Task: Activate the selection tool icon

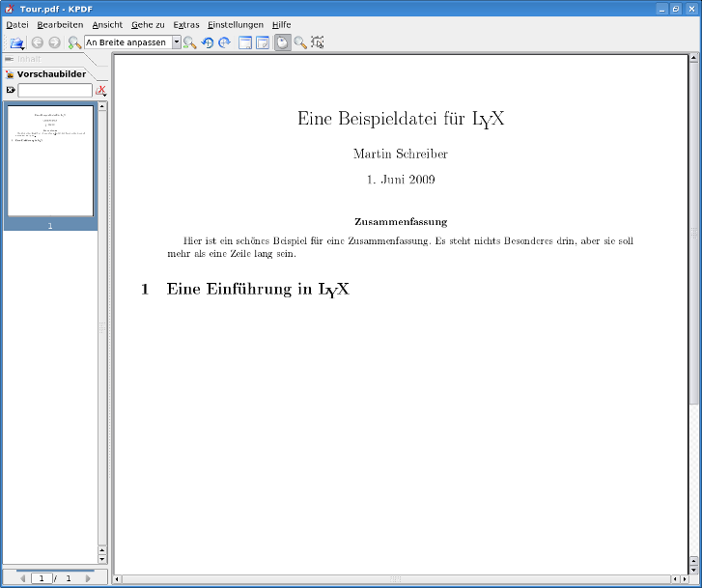Action: (x=318, y=42)
